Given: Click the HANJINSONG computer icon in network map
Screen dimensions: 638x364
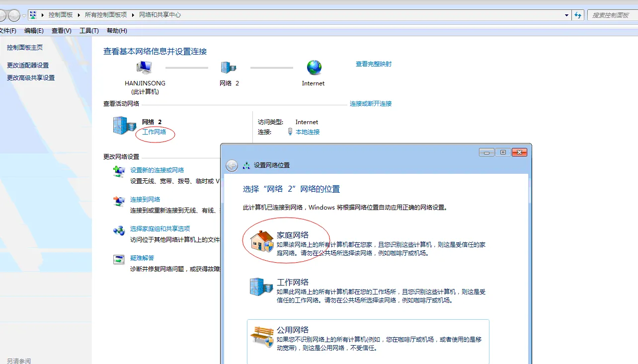Looking at the screenshot, I should 144,67.
